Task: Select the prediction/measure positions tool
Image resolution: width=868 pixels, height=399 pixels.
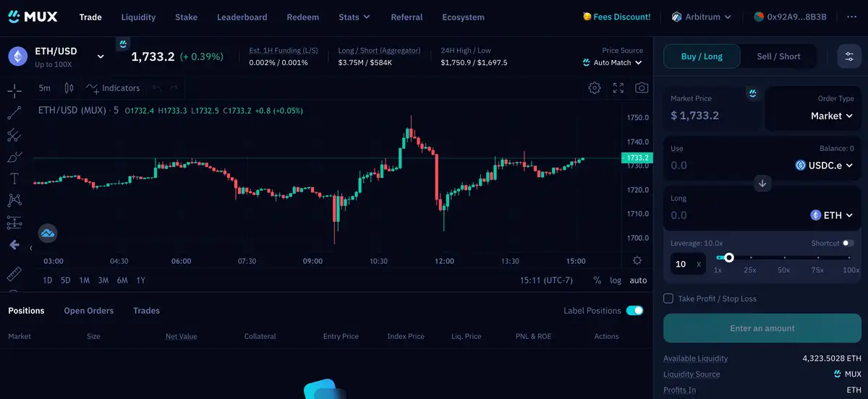Action: [14, 223]
